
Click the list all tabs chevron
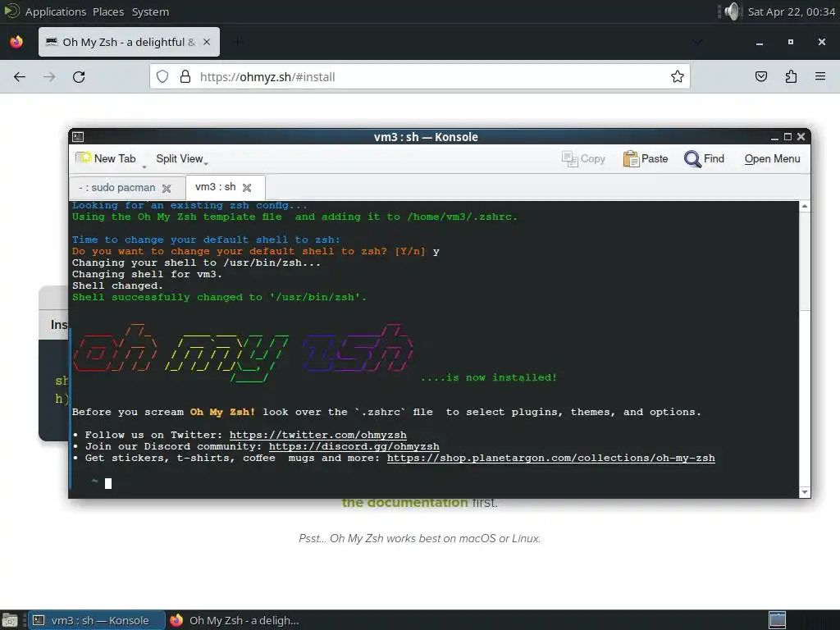tap(697, 42)
